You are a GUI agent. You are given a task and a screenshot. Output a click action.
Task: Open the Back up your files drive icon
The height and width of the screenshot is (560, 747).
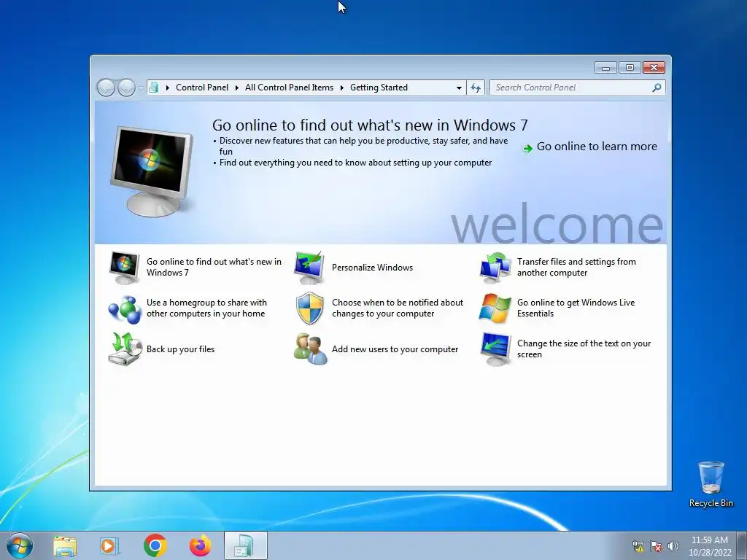click(124, 349)
